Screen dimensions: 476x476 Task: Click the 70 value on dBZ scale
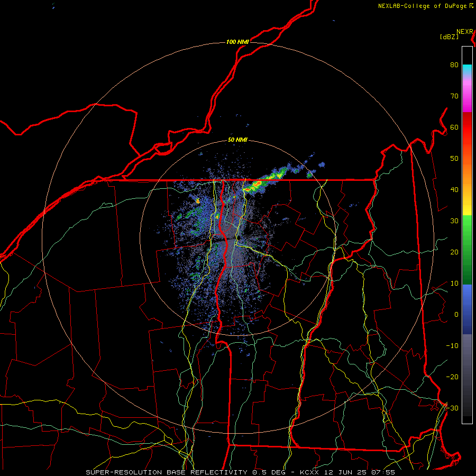pos(454,96)
